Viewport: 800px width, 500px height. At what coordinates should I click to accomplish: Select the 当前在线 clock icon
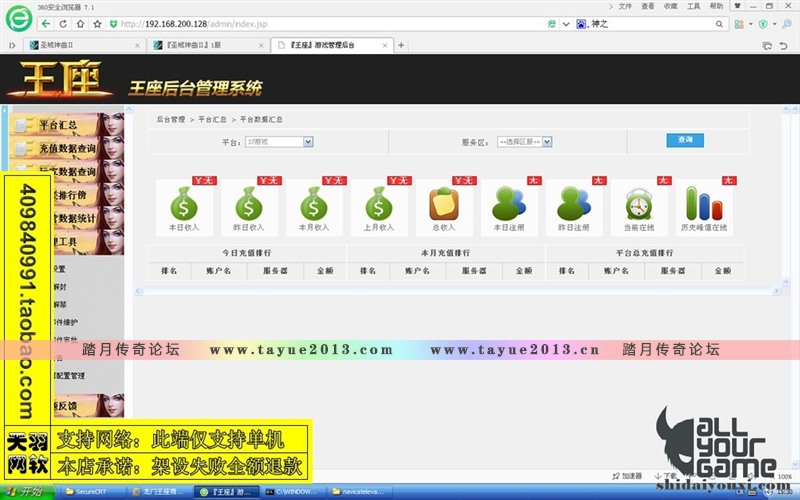[638, 205]
